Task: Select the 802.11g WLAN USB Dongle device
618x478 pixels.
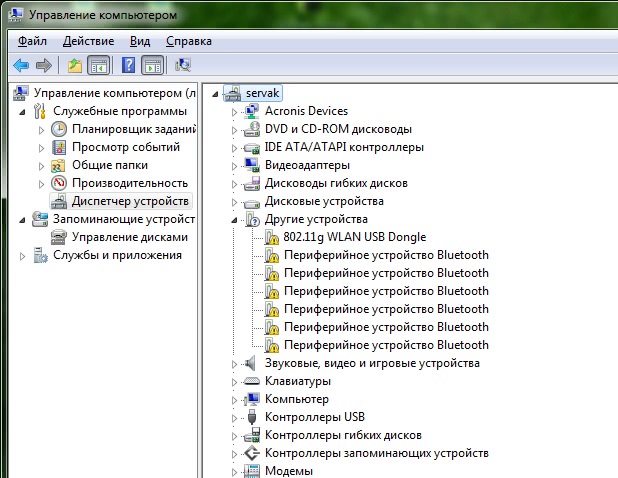Action: pos(355,237)
